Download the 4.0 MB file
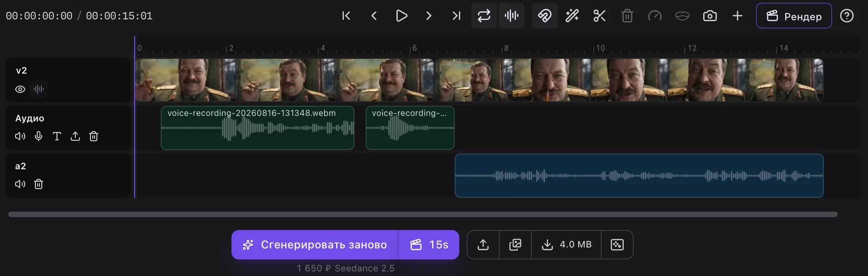Viewport: 868px width, 276px height. (x=566, y=245)
